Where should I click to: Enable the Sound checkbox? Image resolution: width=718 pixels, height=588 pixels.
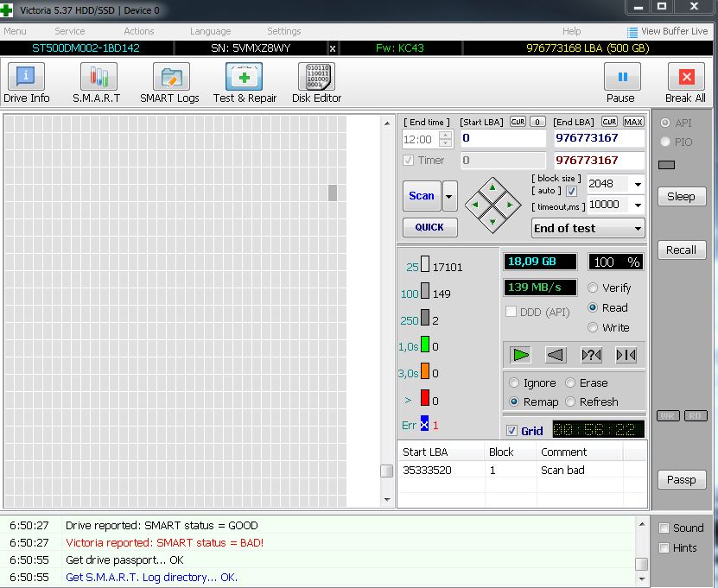pyautogui.click(x=664, y=528)
